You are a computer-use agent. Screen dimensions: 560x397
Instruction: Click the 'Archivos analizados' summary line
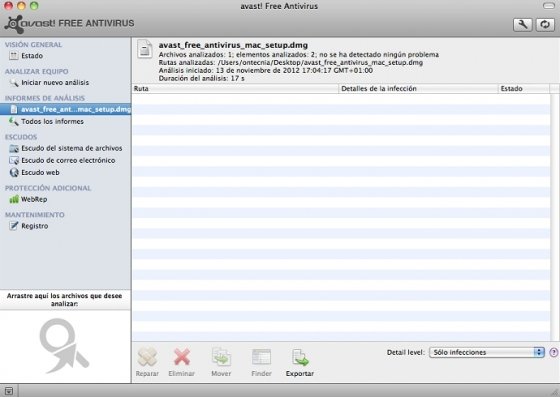point(299,55)
